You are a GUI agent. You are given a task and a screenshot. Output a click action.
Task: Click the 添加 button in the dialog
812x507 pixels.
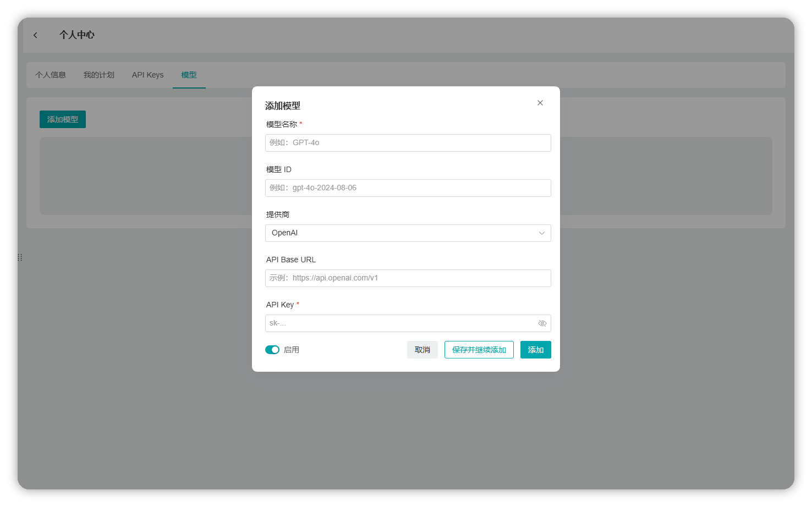point(536,350)
